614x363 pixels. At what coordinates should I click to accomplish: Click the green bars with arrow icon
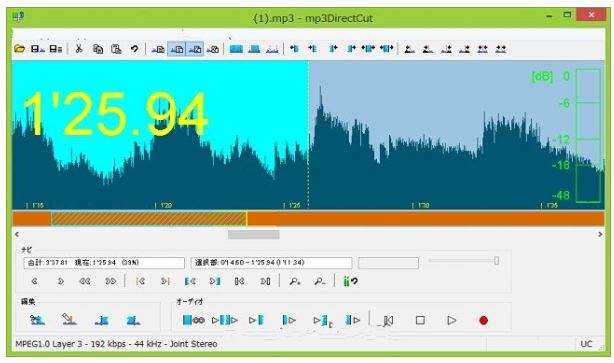pos(350,281)
